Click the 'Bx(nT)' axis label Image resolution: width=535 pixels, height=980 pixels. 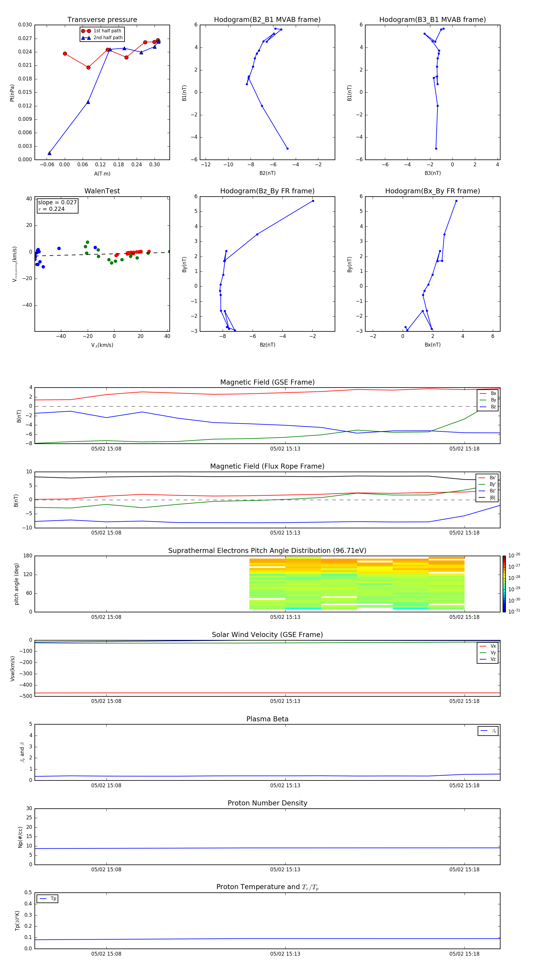click(x=432, y=345)
